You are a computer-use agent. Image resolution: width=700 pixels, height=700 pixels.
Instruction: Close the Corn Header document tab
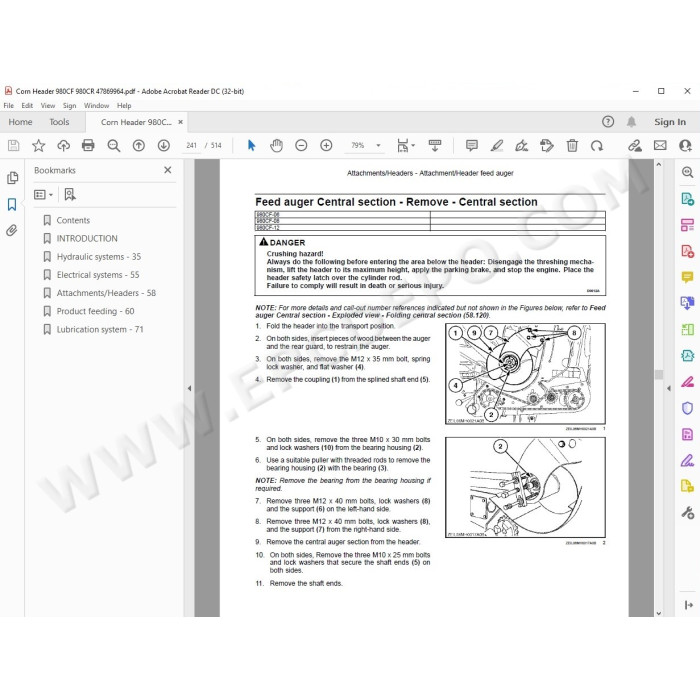[x=180, y=122]
